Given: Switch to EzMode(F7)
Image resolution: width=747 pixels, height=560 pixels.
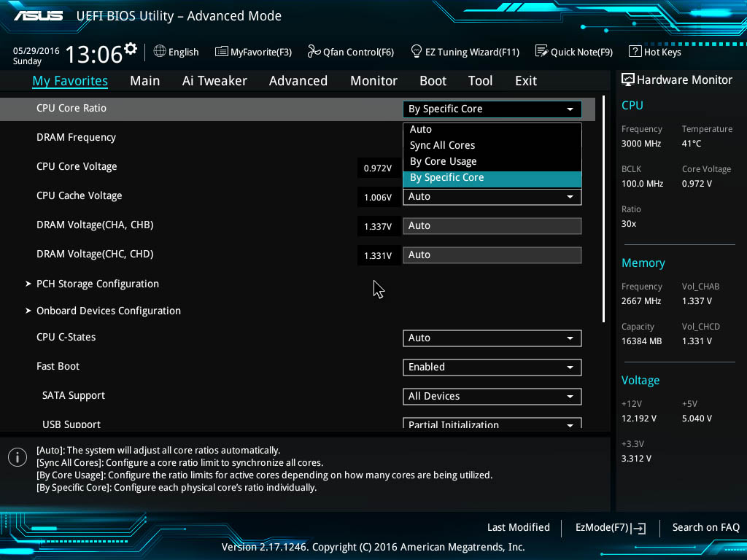Looking at the screenshot, I should click(611, 528).
